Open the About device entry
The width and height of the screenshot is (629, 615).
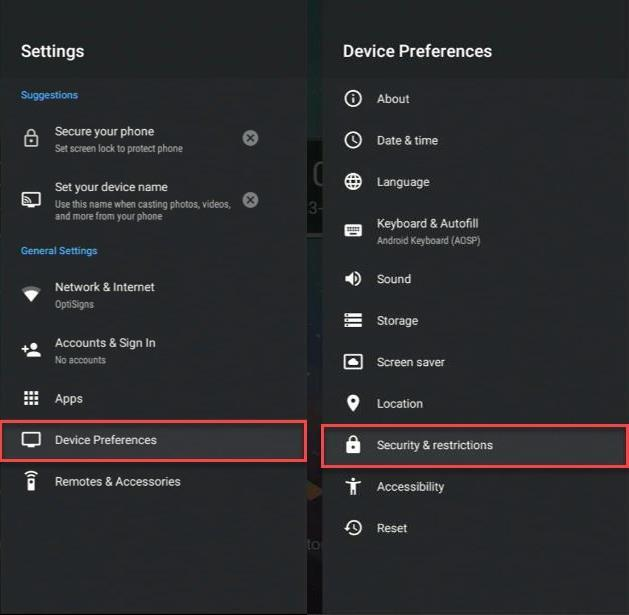click(393, 99)
